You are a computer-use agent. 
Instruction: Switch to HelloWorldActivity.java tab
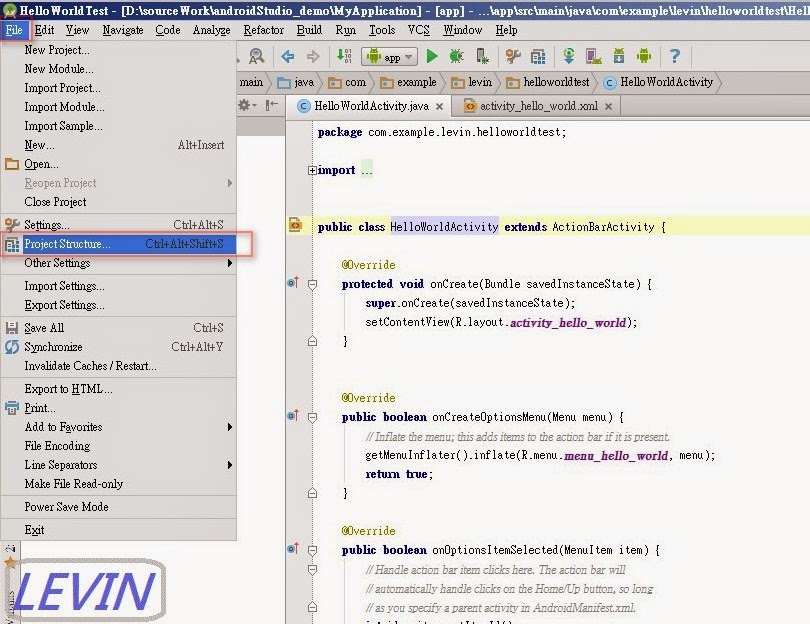[371, 106]
